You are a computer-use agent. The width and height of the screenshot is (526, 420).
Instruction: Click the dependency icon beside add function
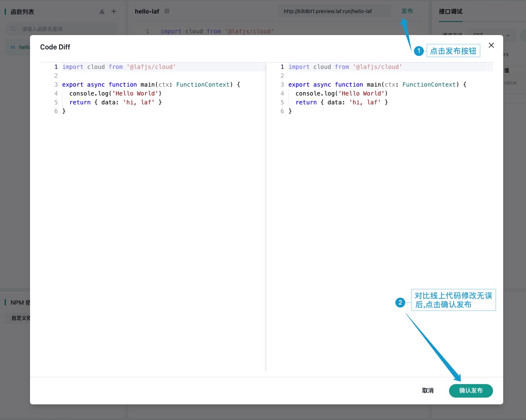pyautogui.click(x=102, y=12)
